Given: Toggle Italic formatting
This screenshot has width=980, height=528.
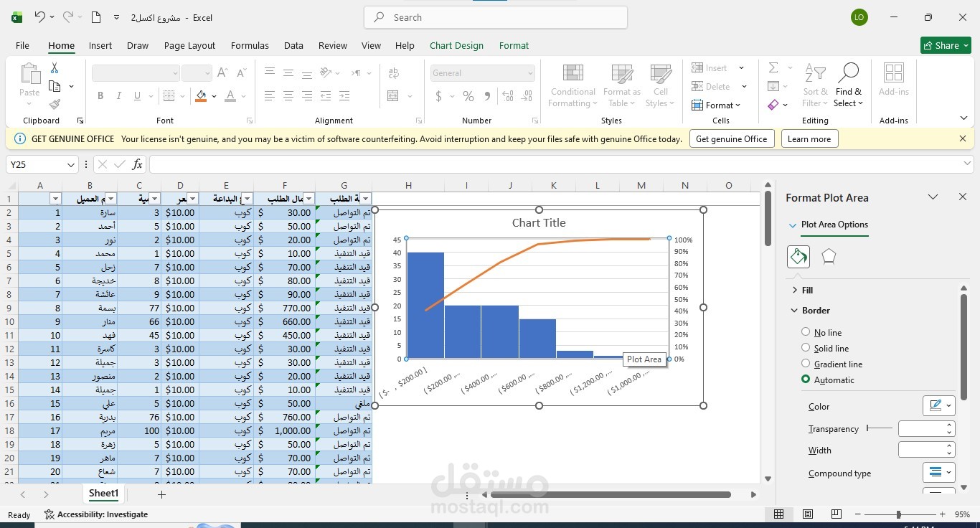Looking at the screenshot, I should (x=118, y=96).
